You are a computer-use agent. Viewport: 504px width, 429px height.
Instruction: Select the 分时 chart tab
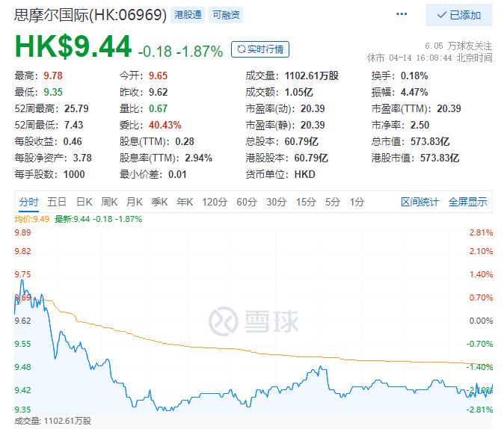point(28,202)
